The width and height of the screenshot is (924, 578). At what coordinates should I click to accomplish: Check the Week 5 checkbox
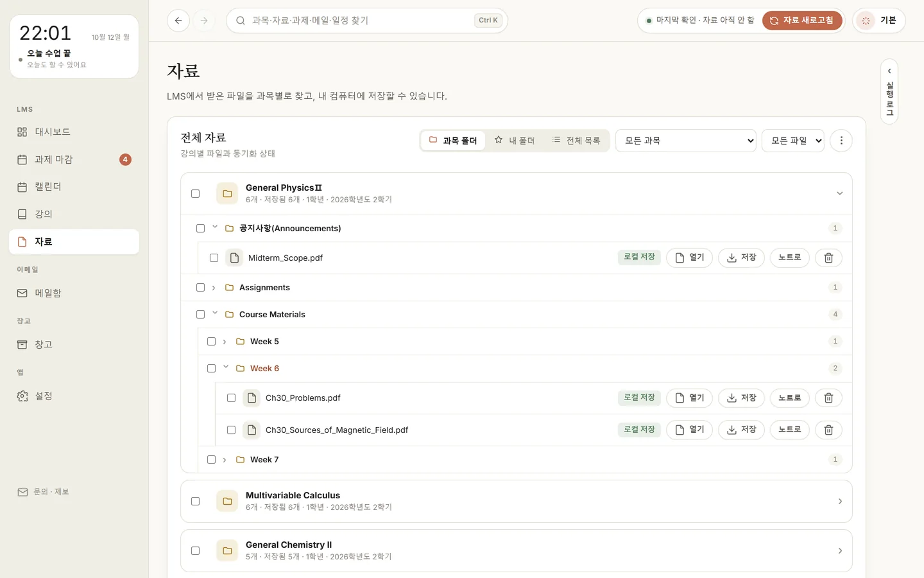pos(211,342)
